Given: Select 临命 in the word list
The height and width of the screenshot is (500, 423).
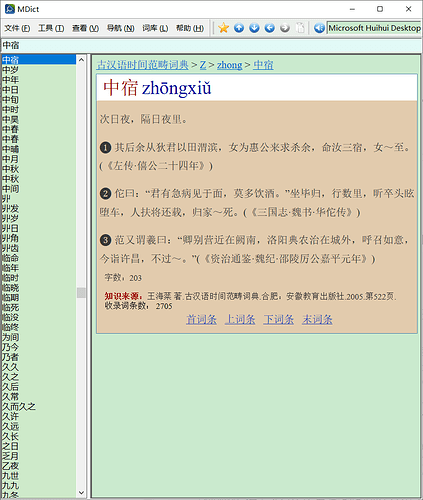Looking at the screenshot, I should coord(39,258).
